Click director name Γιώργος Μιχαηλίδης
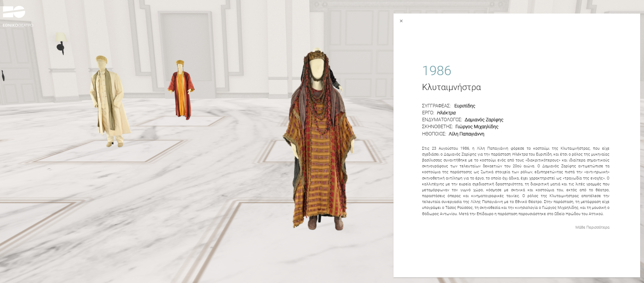Viewport: 644px width, 283px height. (x=477, y=127)
